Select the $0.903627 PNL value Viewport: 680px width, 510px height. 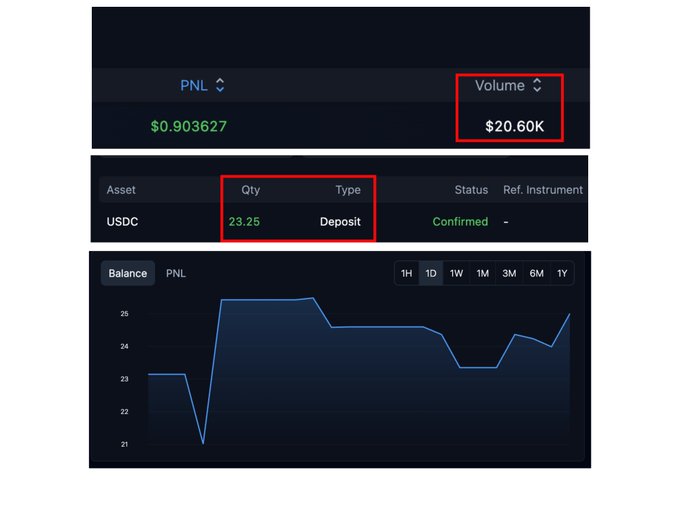[189, 126]
